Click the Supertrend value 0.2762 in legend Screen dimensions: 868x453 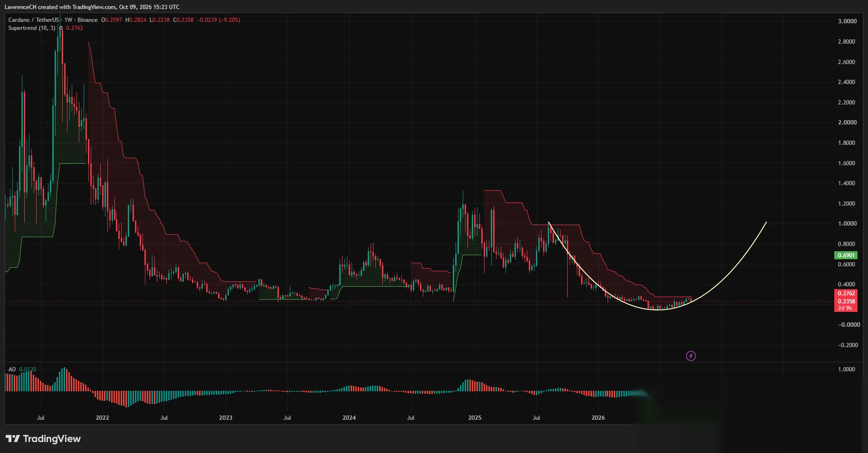click(x=75, y=28)
